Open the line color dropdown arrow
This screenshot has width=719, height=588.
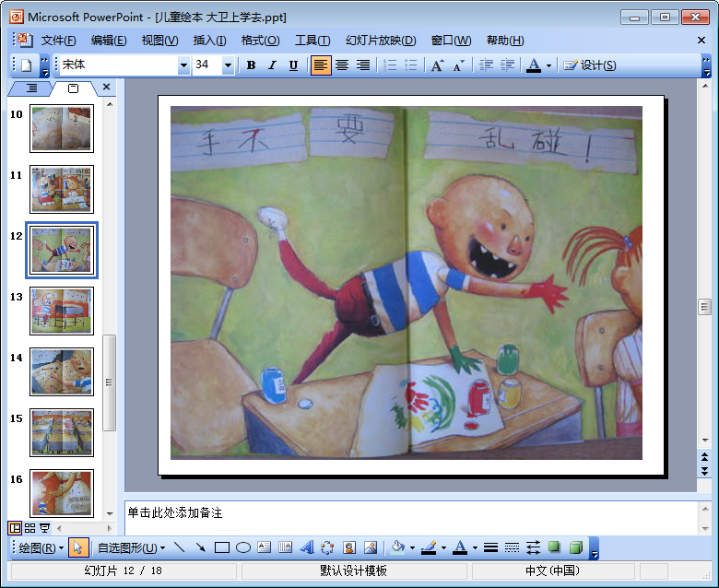[443, 548]
